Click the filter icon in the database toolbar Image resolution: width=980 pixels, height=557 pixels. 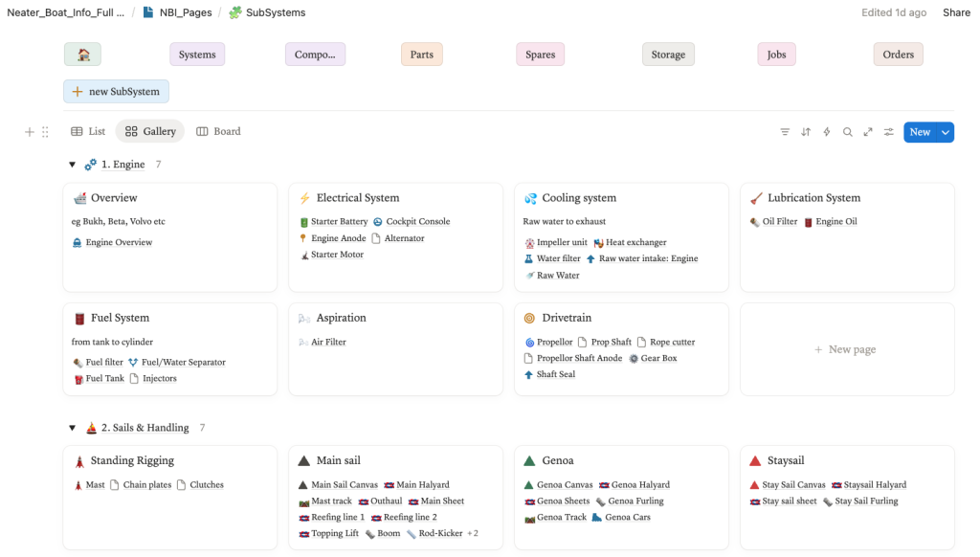pos(785,132)
